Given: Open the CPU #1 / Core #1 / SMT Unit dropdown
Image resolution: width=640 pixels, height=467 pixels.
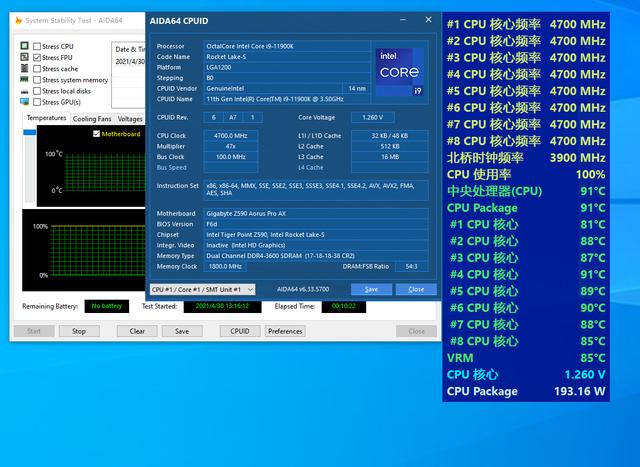Looking at the screenshot, I should 202,289.
